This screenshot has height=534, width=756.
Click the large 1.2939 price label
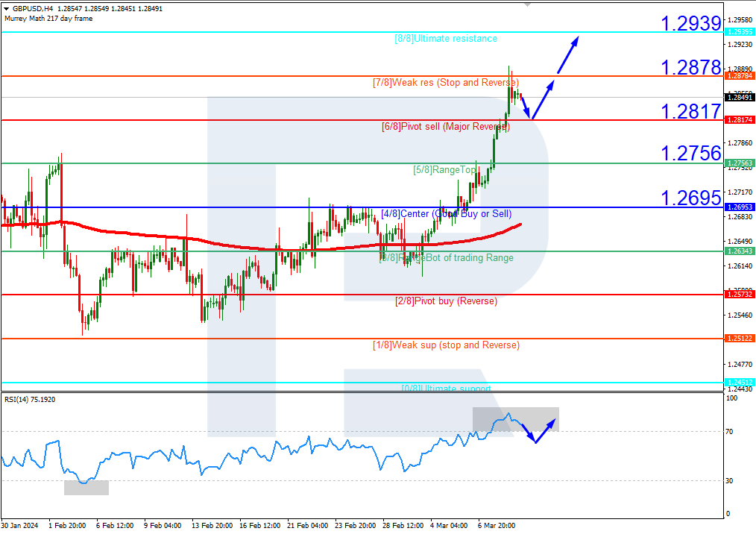click(690, 23)
